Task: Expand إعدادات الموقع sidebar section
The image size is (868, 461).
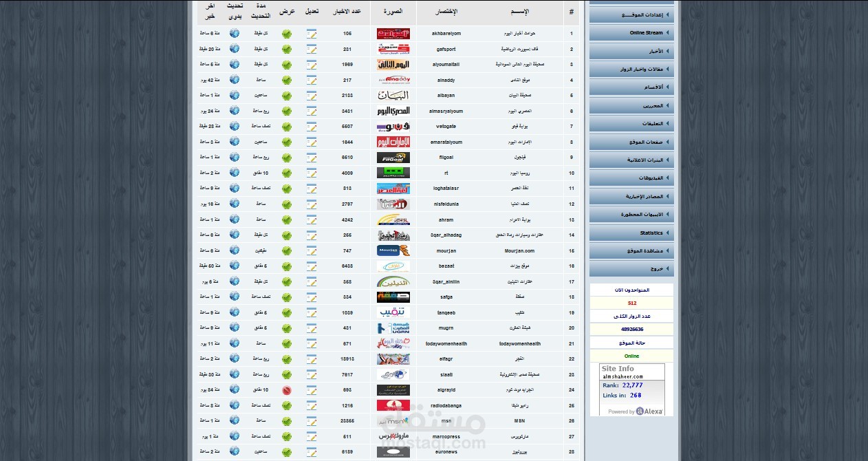Action: [631, 14]
